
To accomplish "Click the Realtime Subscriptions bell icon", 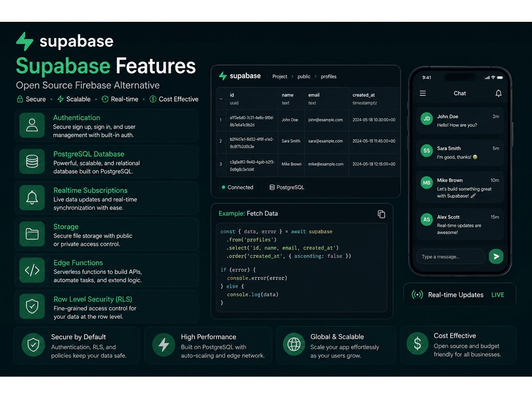I will tap(32, 198).
